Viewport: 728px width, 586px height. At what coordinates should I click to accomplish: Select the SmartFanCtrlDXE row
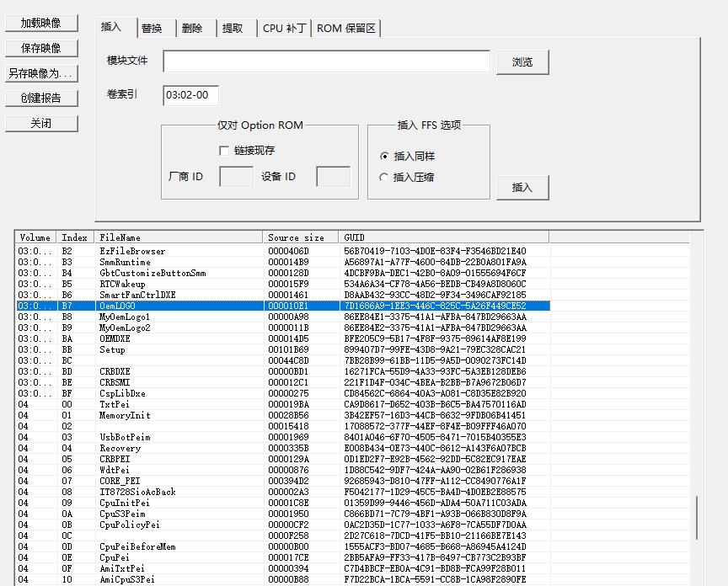click(283, 295)
